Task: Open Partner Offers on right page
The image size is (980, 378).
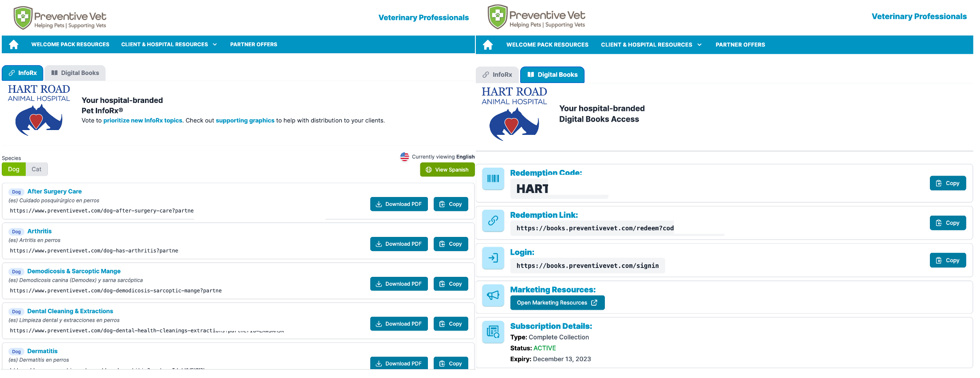Action: [740, 45]
